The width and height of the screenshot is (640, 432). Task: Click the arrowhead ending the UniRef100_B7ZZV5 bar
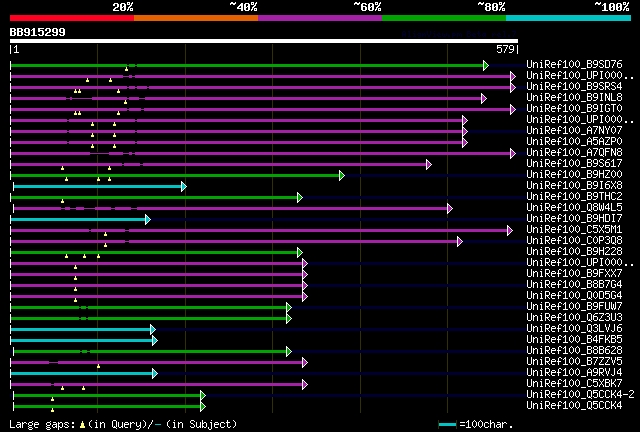pyautogui.click(x=304, y=363)
